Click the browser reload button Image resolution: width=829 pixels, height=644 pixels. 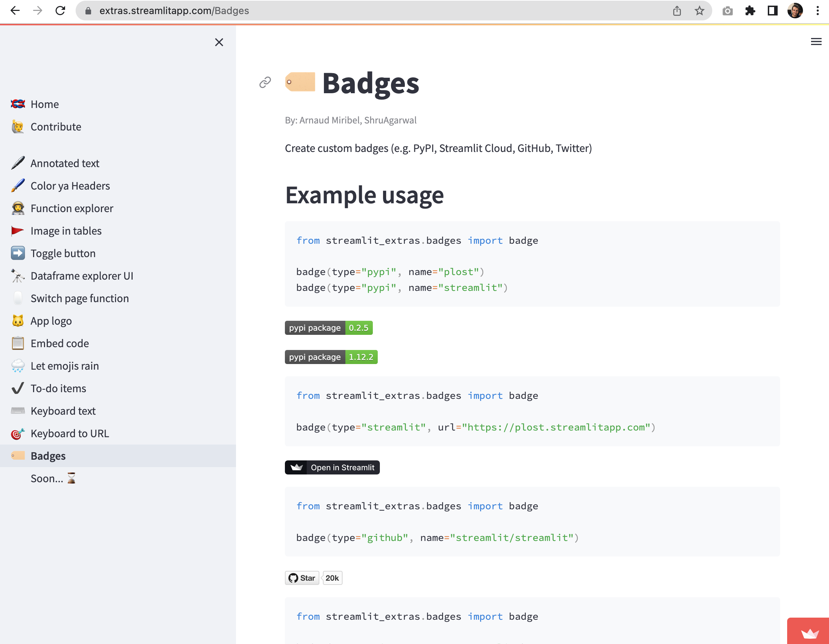tap(60, 11)
